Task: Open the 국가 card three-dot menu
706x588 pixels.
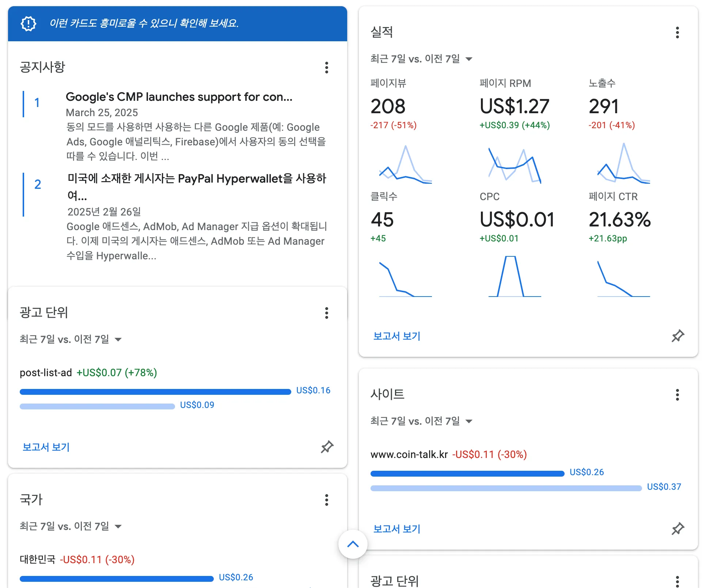Action: [327, 500]
